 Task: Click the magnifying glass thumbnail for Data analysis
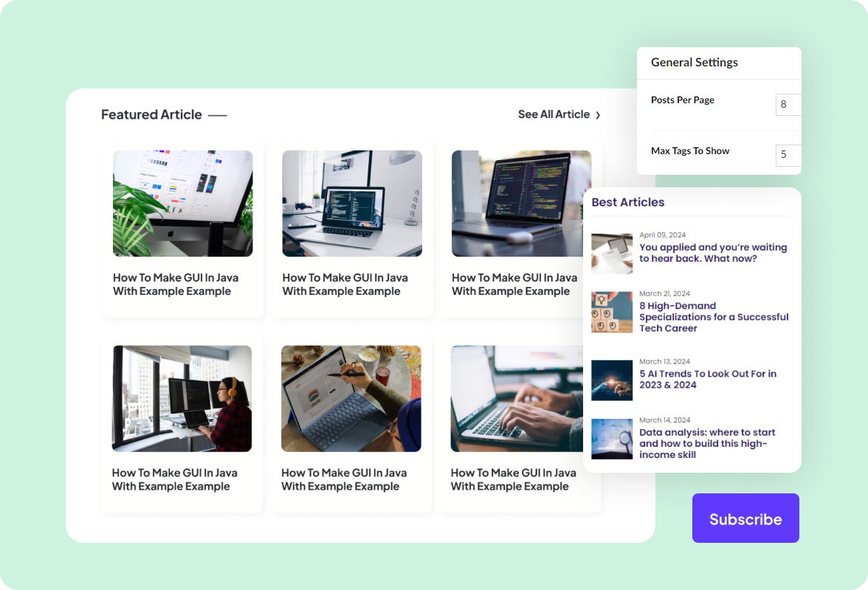[612, 439]
